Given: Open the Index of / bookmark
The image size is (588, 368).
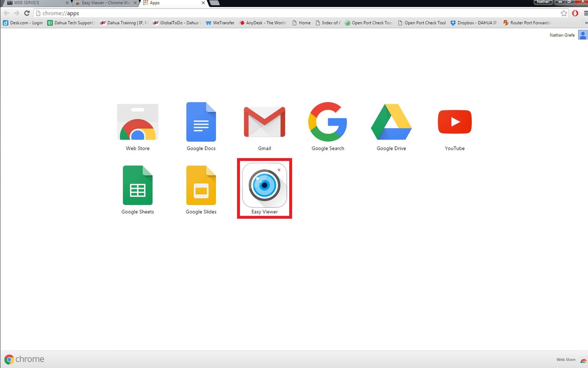Looking at the screenshot, I should click(x=328, y=23).
